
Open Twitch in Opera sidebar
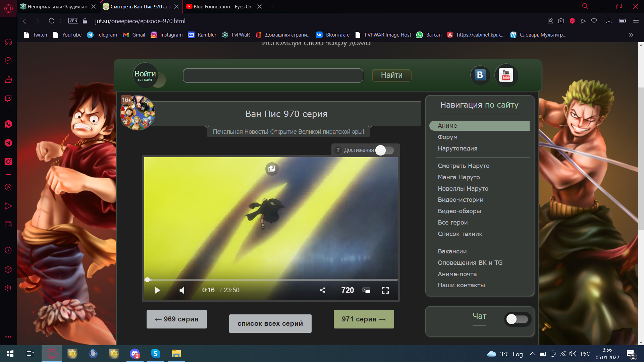(8, 99)
